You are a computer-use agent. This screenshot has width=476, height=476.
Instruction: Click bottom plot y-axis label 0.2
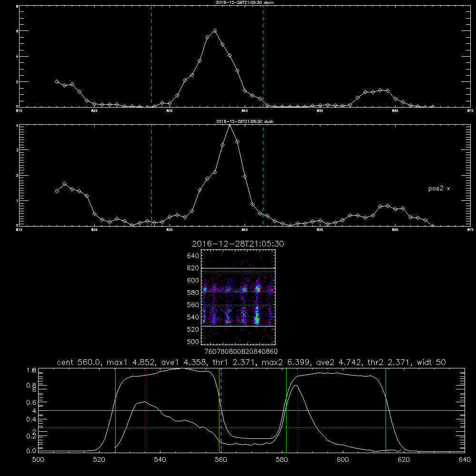click(x=31, y=436)
